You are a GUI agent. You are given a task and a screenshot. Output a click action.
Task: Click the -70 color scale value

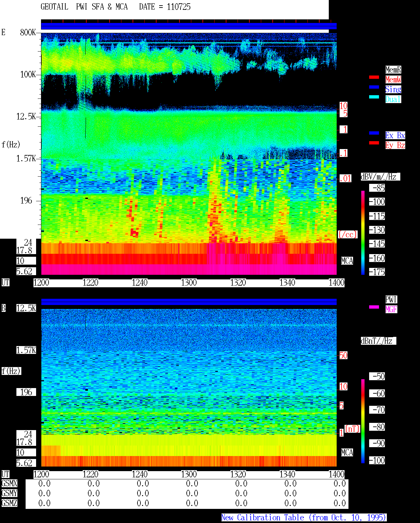377,410
